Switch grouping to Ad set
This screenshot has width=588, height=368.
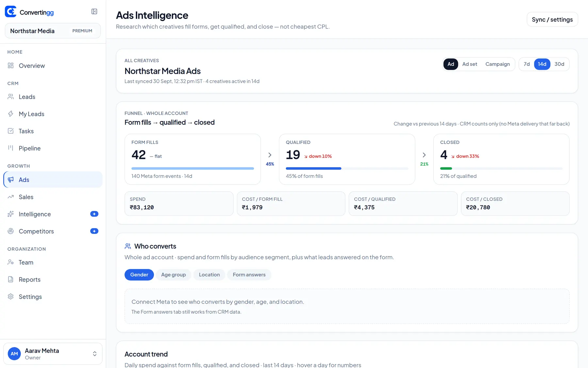click(x=470, y=64)
